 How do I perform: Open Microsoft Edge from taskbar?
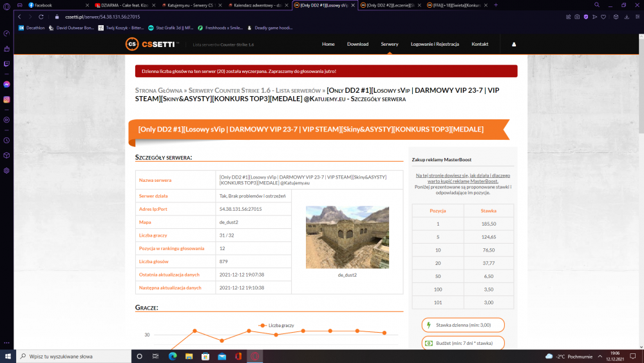(173, 357)
